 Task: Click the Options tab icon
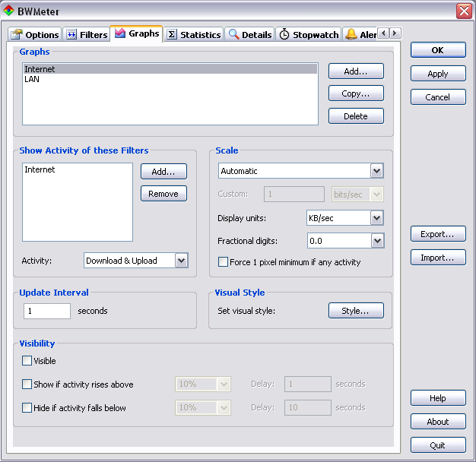[17, 35]
